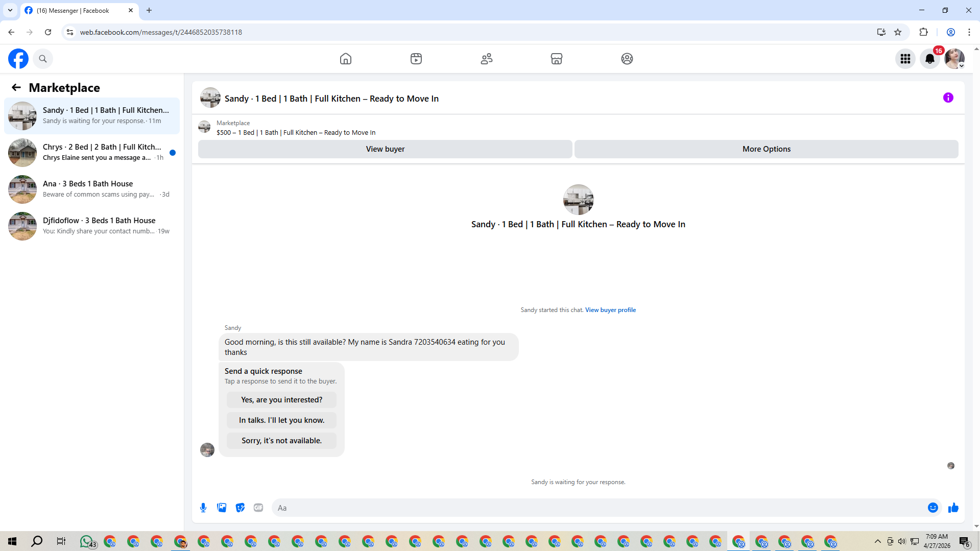980x551 pixels.
Task: Bookmark this page with star icon
Action: pyautogui.click(x=898, y=32)
